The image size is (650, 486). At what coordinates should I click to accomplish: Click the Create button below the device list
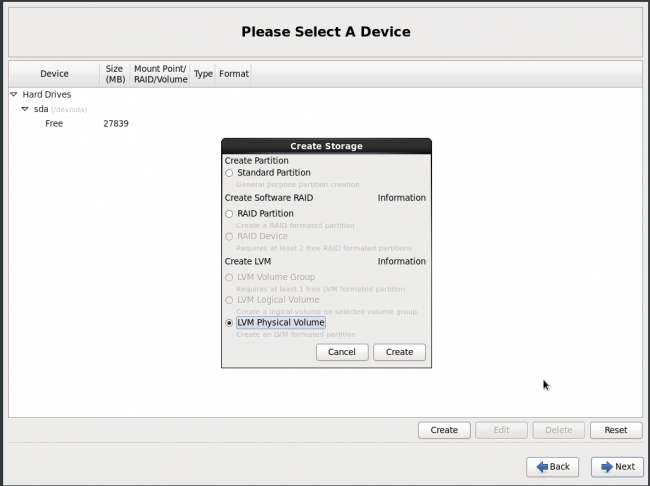pos(444,430)
